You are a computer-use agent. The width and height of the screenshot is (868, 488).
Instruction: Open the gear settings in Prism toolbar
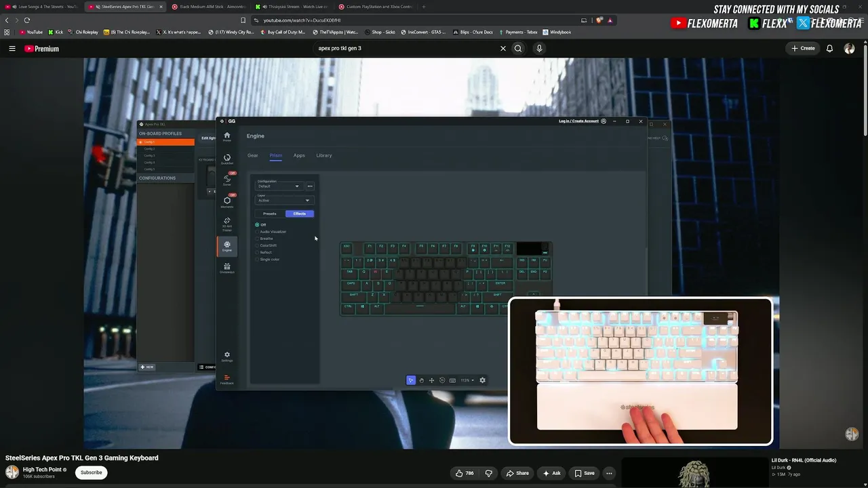click(x=482, y=380)
